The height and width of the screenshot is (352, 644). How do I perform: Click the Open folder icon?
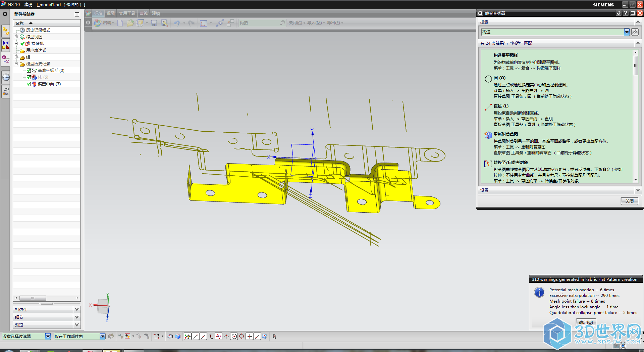(130, 23)
